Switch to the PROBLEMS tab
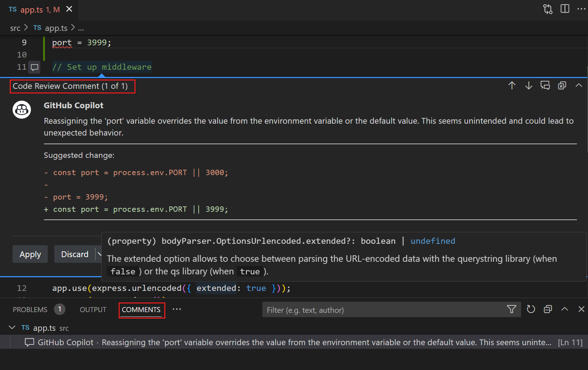Screen dimensions: 588x370 [x=30, y=309]
